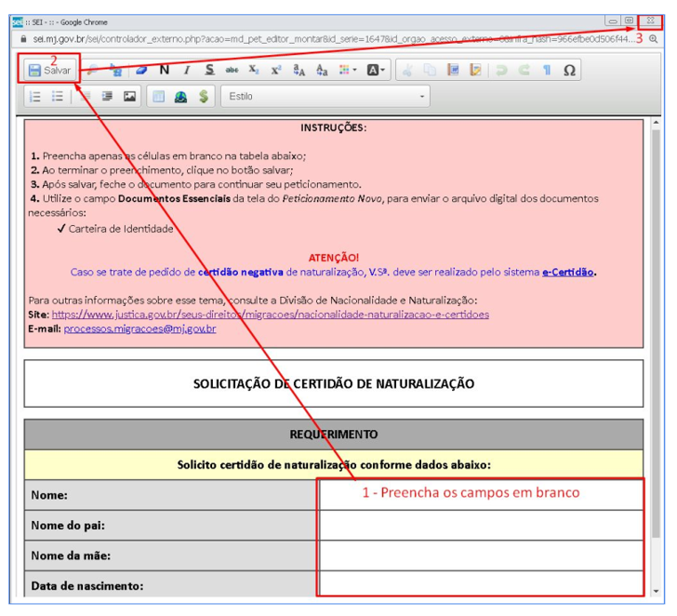The image size is (677, 616).
Task: Click the show blocks paragraph icon
Action: point(547,70)
